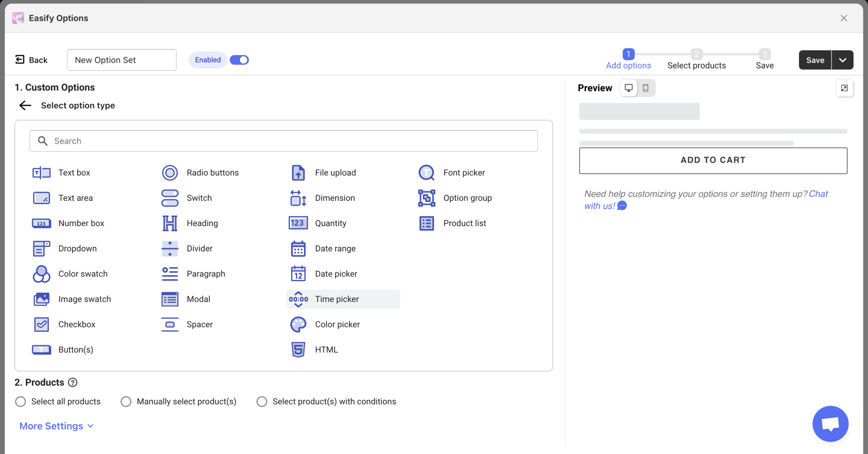Open Products help question mark
868x454 pixels.
pos(73,382)
